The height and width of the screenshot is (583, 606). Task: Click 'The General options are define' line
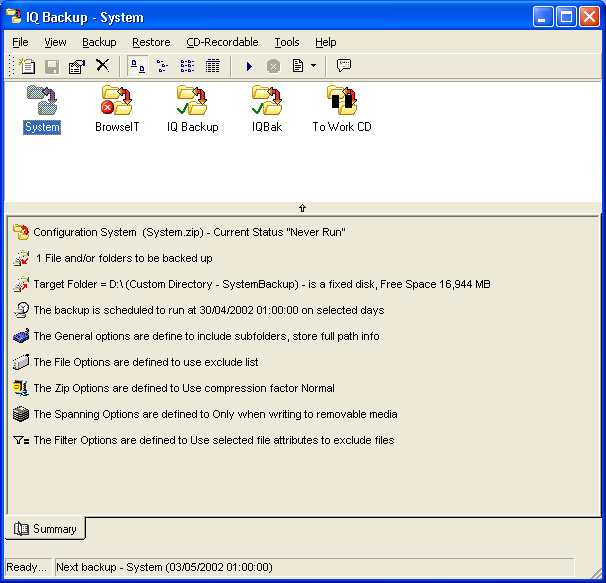tap(206, 336)
